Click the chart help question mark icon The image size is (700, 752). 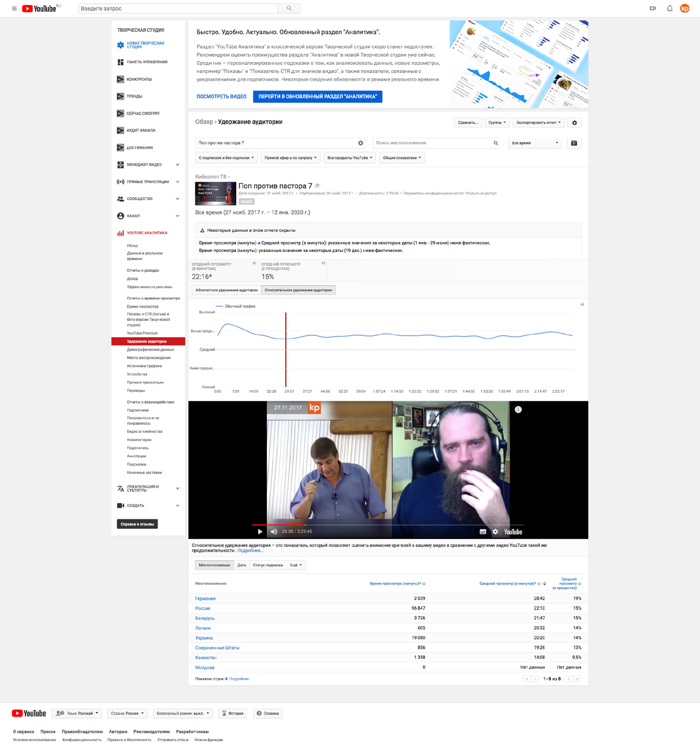click(582, 305)
